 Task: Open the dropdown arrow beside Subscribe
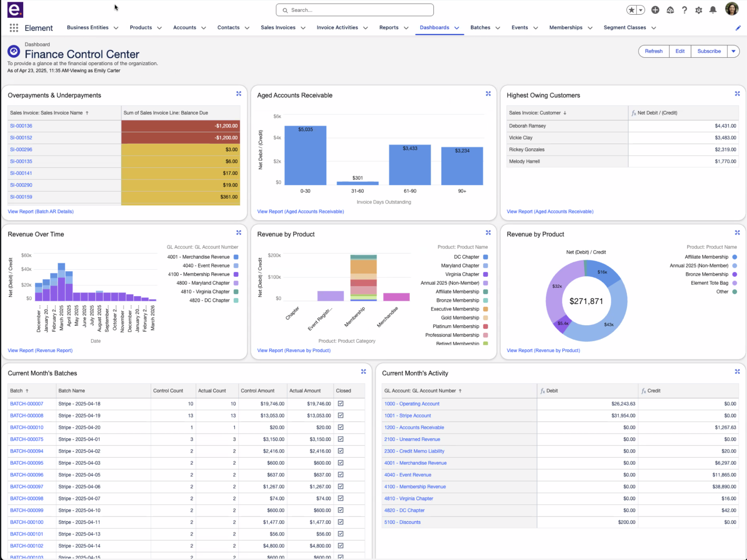733,51
